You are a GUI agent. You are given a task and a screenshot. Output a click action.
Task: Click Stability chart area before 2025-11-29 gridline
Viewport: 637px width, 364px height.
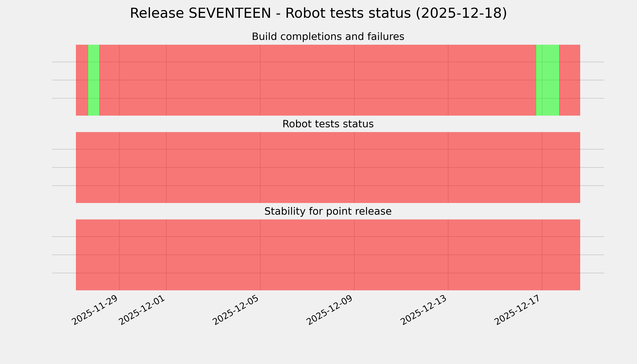click(x=98, y=255)
